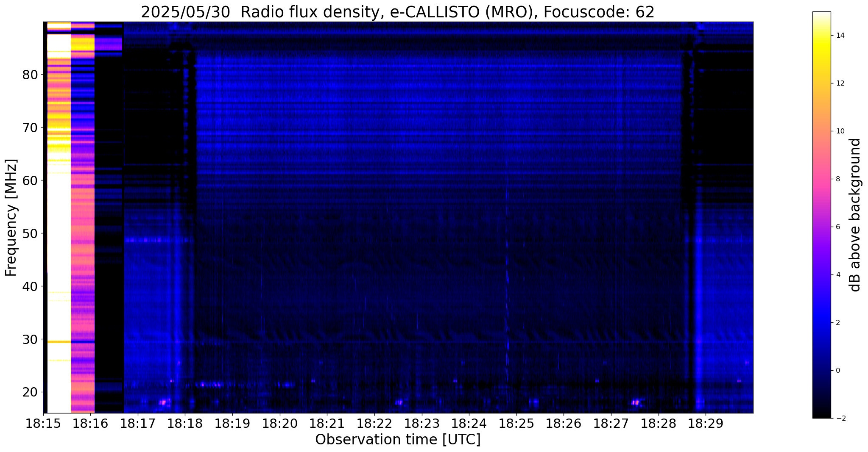Click the bright spot near 18 MHz at 18:27:30
868x452 pixels.
pyautogui.click(x=636, y=402)
